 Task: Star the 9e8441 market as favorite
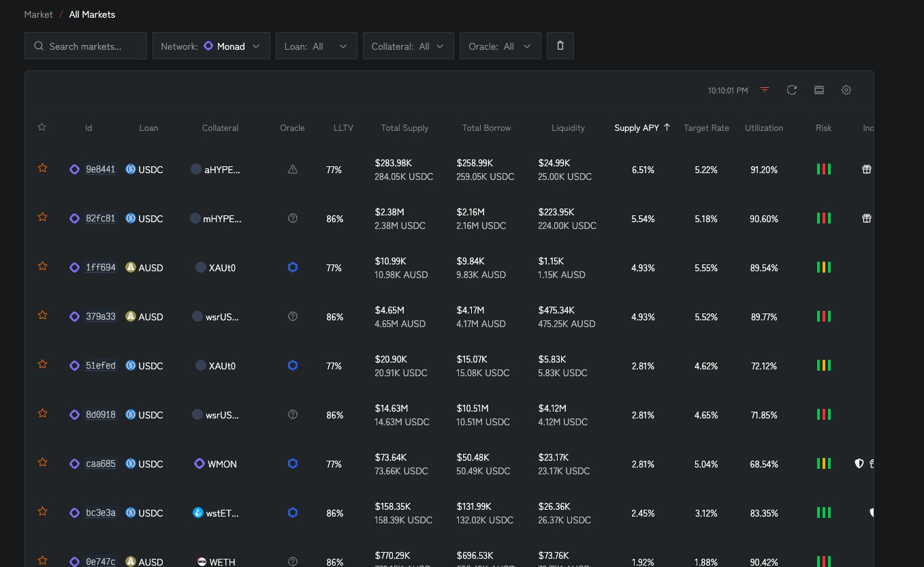point(42,168)
